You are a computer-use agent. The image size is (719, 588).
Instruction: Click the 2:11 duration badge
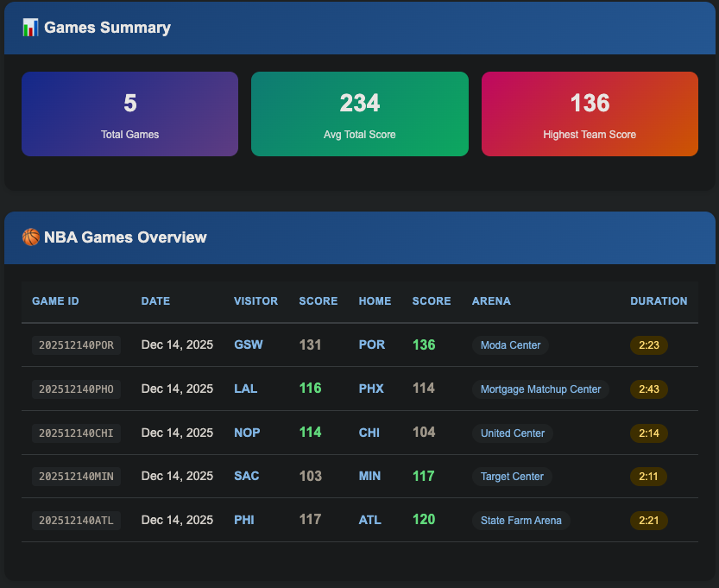pyautogui.click(x=648, y=477)
